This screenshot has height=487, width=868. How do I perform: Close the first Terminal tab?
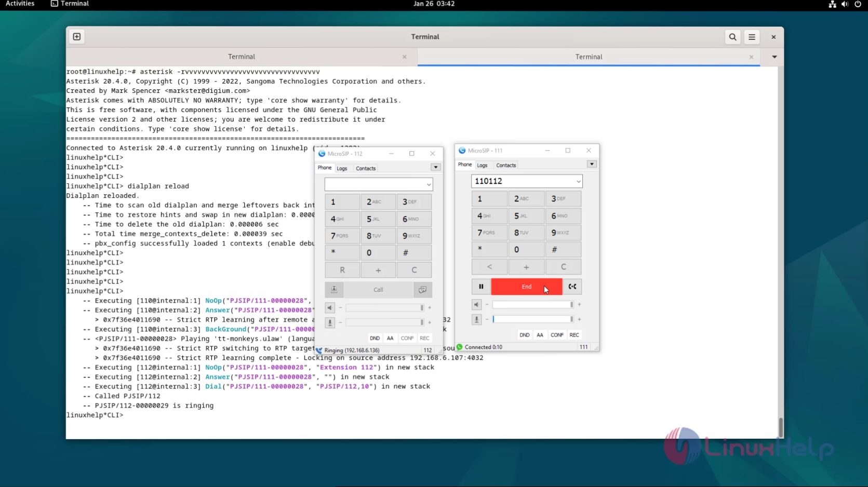[405, 57]
